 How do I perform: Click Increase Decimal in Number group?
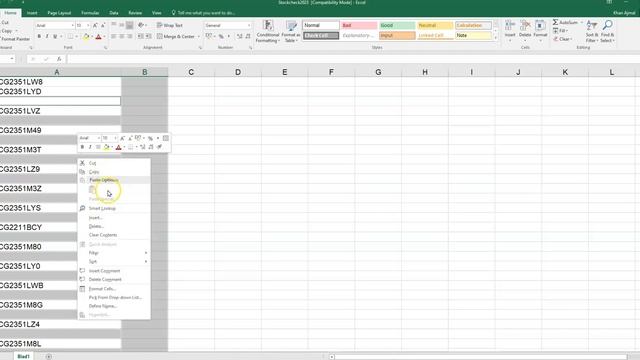pos(240,36)
